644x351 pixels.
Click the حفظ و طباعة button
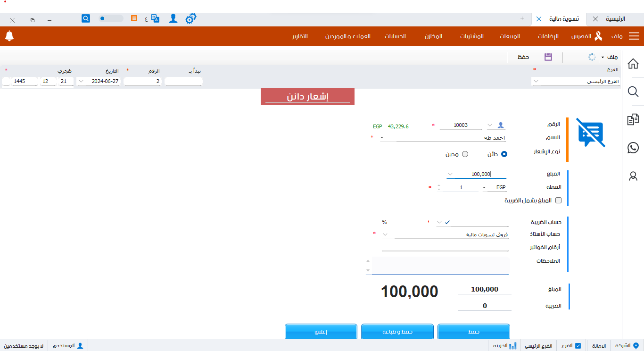coord(397,332)
